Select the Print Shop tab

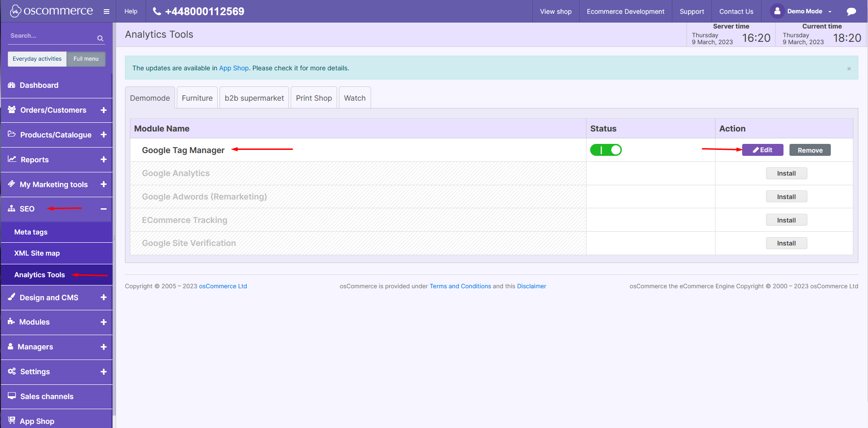(314, 98)
